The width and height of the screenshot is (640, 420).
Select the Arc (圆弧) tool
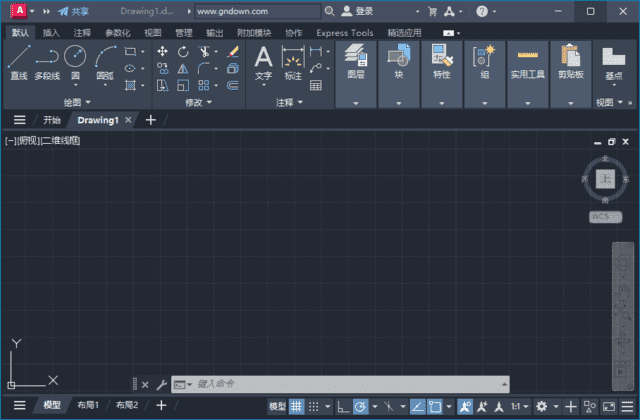105,62
